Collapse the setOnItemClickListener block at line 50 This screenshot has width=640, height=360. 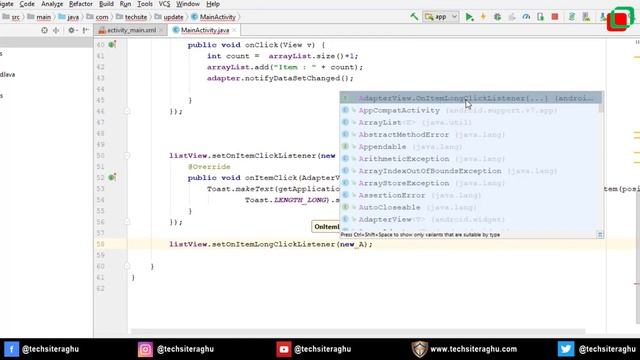tap(127, 156)
